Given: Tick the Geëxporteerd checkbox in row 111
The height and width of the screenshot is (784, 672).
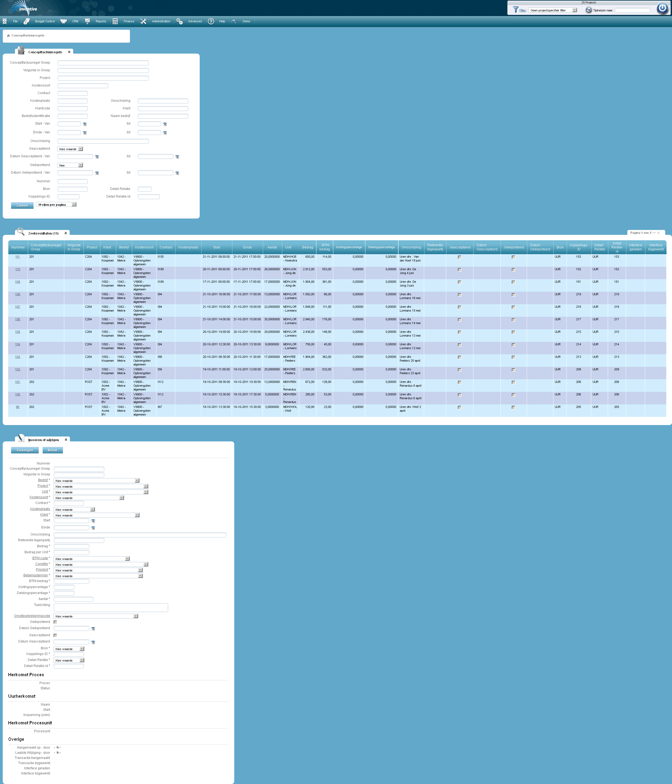Looking at the screenshot, I should click(513, 257).
